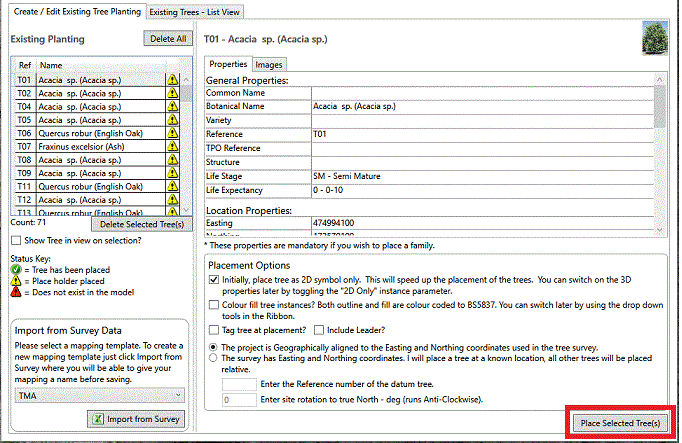The height and width of the screenshot is (443, 682).
Task: Click warning icon for T07 Fraxinus excelsior row
Action: (172, 146)
